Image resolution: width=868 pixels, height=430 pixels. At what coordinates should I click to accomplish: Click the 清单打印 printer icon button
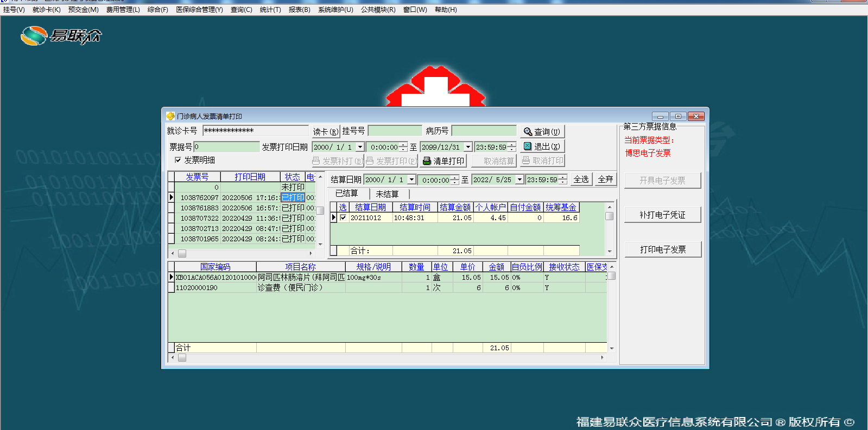point(443,161)
